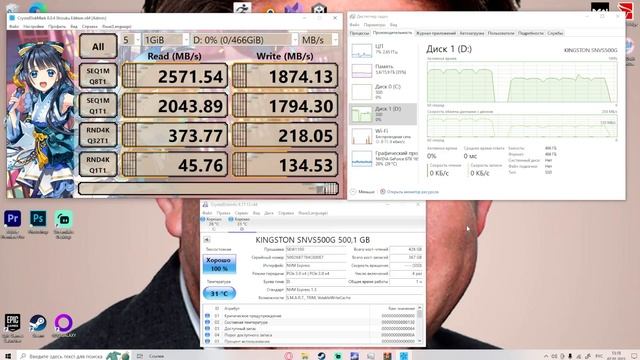This screenshot has width=640, height=360.
Task: Open the Подробности tab in Task Manager
Action: pyautogui.click(x=531, y=33)
